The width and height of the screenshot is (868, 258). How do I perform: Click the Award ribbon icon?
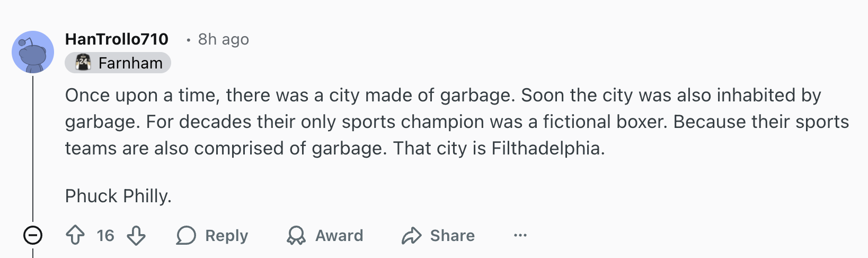tap(296, 235)
